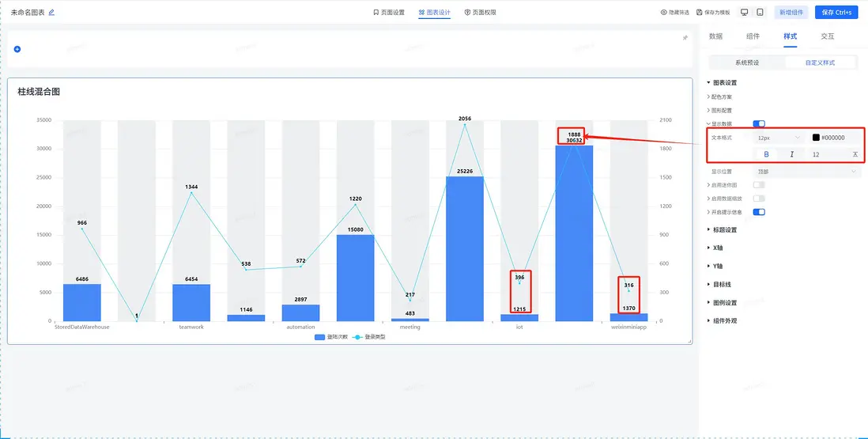Click the chart resize handle at bottom-right corner
This screenshot has height=439, width=868.
tap(690, 342)
